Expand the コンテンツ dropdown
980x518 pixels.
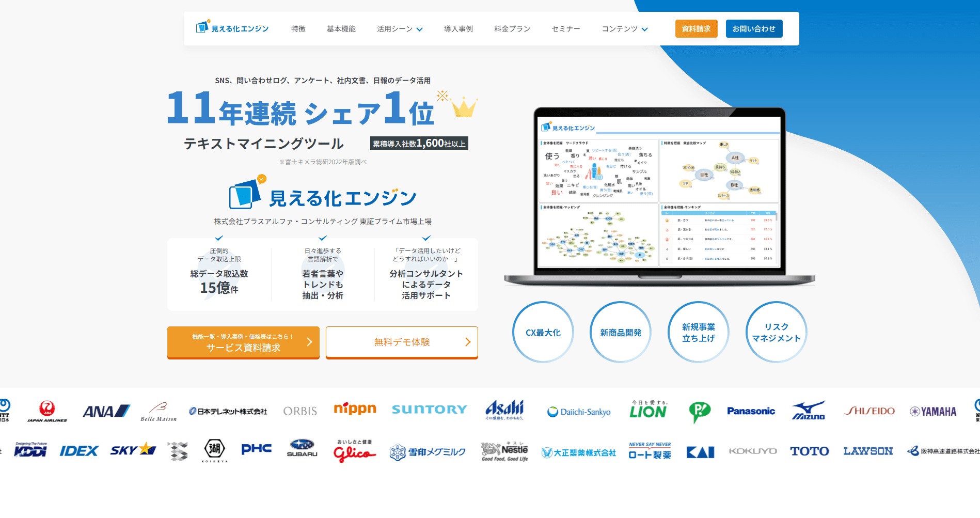625,29
